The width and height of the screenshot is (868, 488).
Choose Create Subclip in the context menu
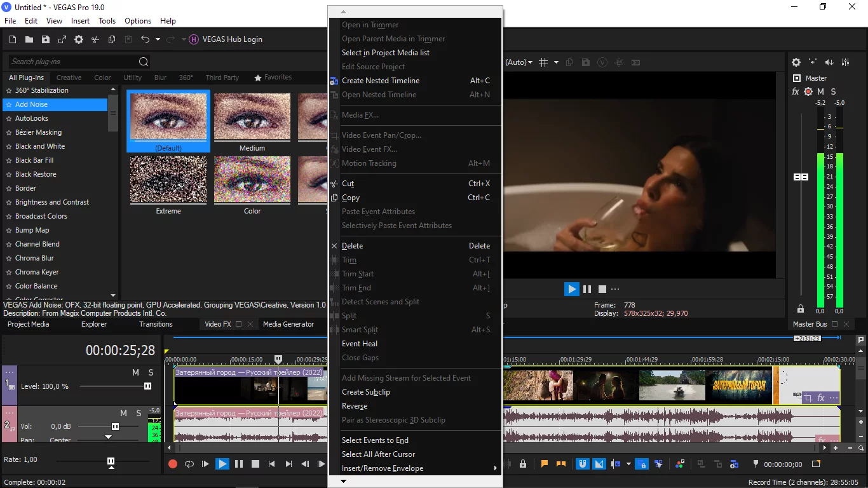point(416,392)
